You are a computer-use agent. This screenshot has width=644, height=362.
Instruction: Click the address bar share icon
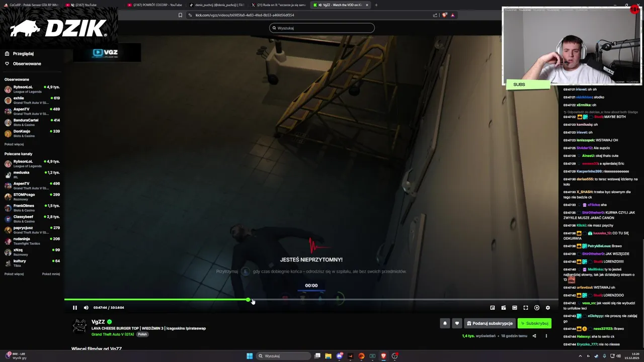435,15
